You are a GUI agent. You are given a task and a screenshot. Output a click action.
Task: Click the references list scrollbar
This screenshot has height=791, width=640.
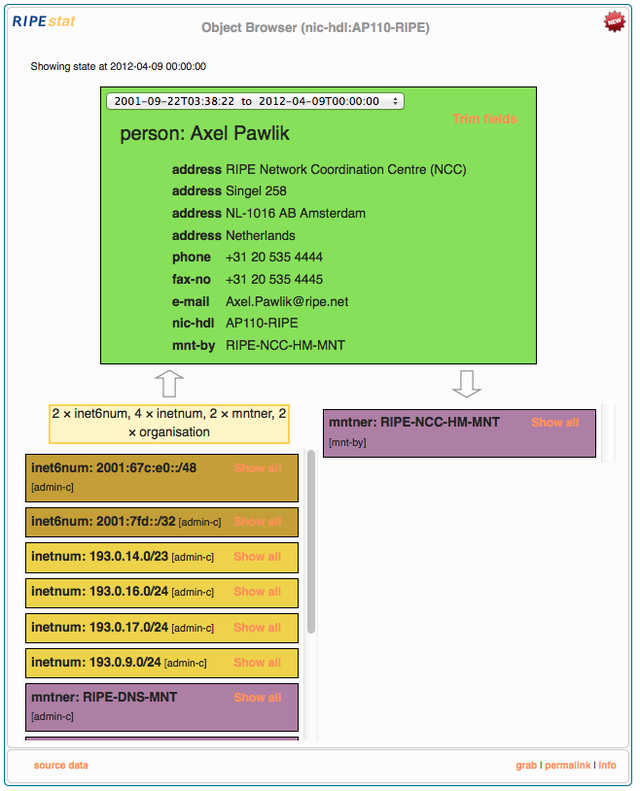(x=311, y=542)
